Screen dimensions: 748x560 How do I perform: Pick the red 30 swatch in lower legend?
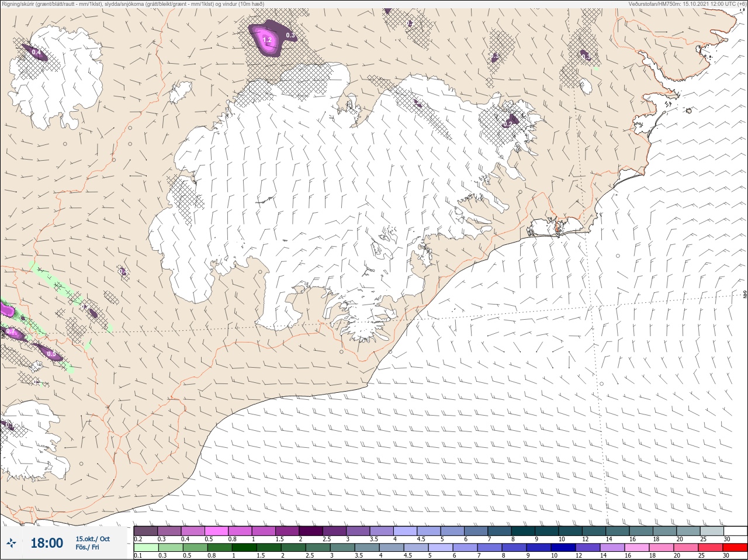tap(735, 548)
